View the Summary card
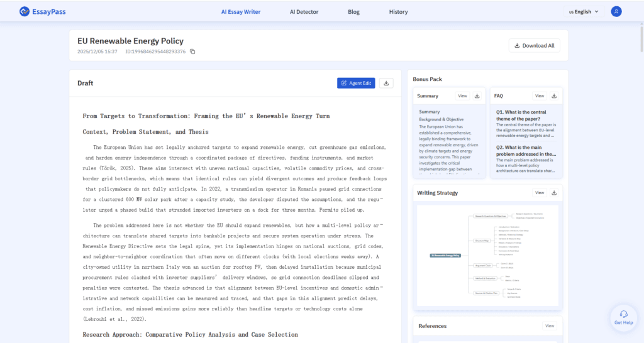Screen dimensions: 644x343 point(462,96)
